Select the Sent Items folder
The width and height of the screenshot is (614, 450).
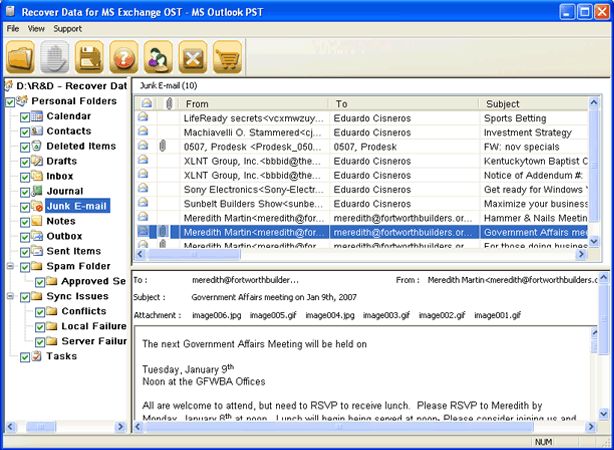coord(73,251)
